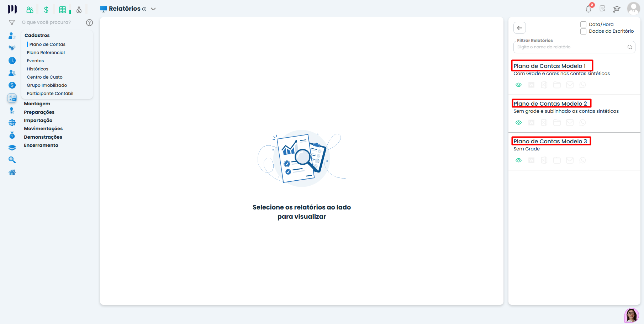Image resolution: width=644 pixels, height=324 pixels.
Task: Open the user settings sidebar icon
Action: click(x=12, y=36)
